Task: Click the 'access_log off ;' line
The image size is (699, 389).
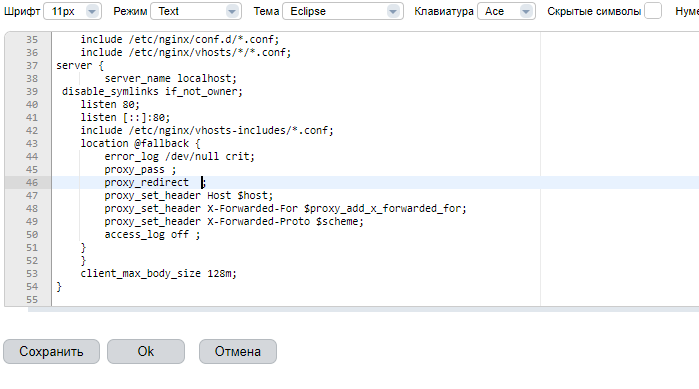Action: coord(152,234)
